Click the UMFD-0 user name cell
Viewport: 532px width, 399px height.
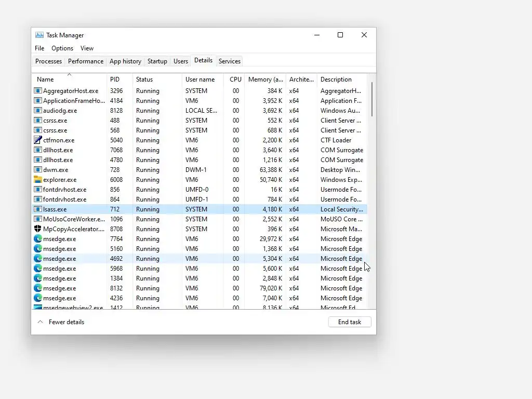197,189
